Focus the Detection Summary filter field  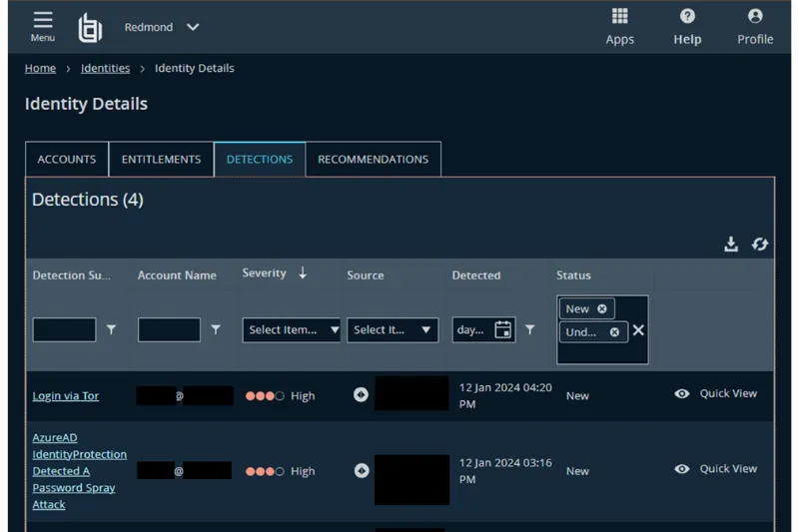pos(64,330)
